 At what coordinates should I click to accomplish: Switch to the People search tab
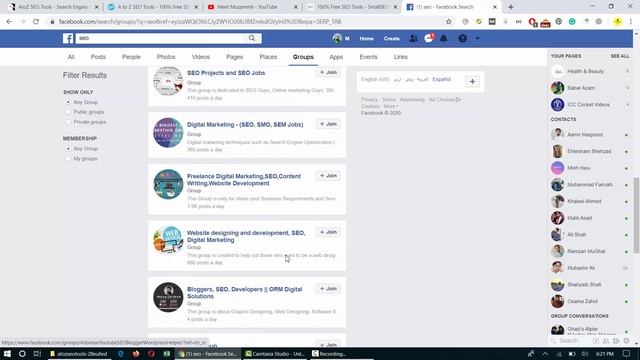click(131, 57)
